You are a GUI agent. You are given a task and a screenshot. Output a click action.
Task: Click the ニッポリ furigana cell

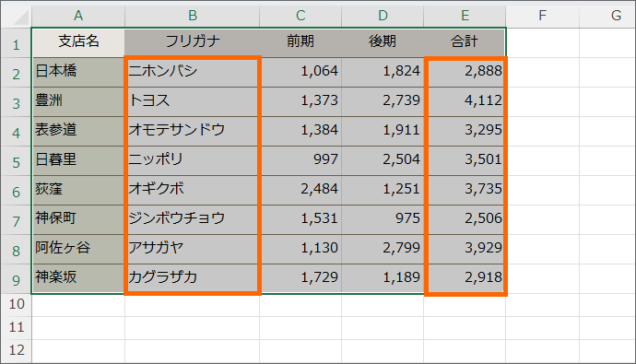[193, 161]
